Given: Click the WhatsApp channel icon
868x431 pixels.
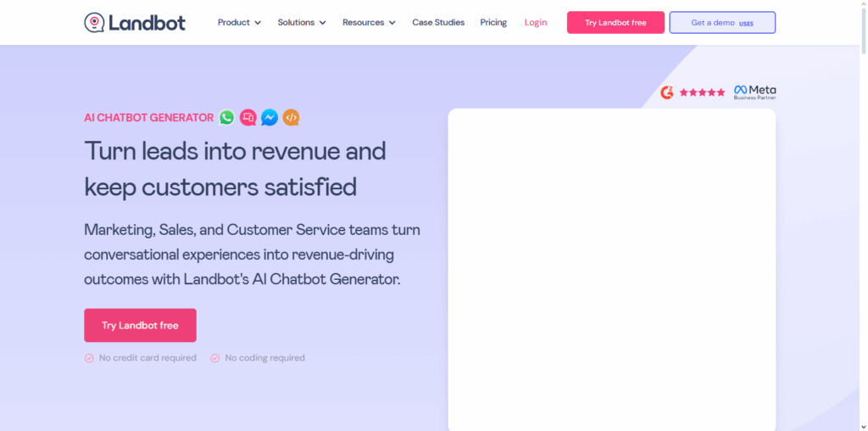Looking at the screenshot, I should click(226, 118).
